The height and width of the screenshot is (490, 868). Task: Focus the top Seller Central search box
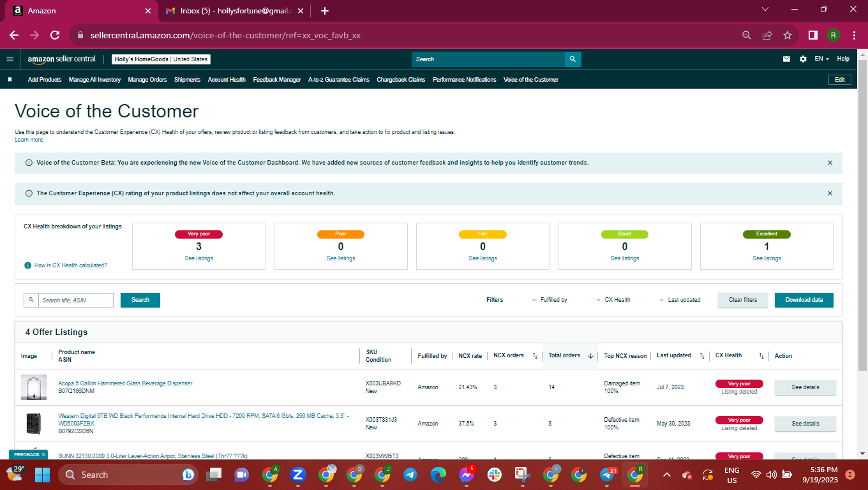point(488,59)
